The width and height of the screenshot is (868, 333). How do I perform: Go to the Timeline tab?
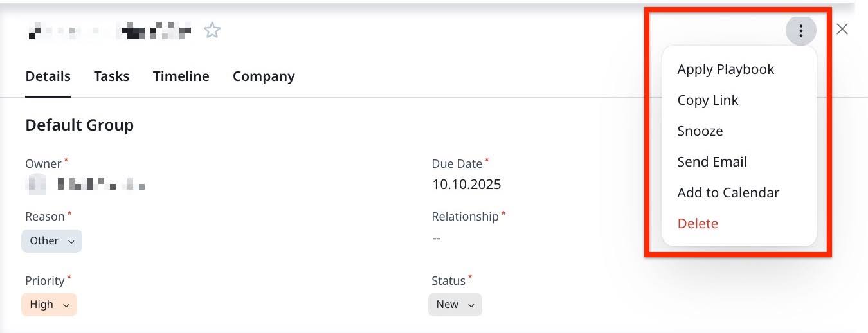coord(181,76)
